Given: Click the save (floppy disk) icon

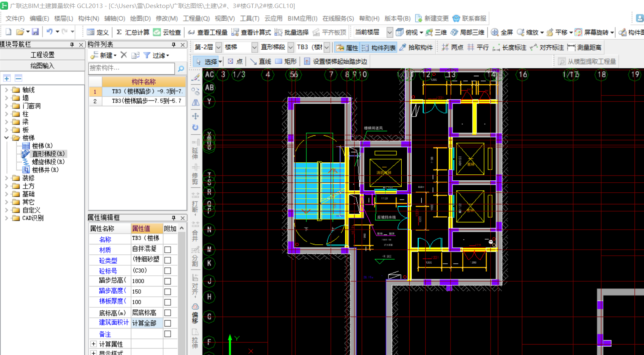Looking at the screenshot, I should pos(36,32).
